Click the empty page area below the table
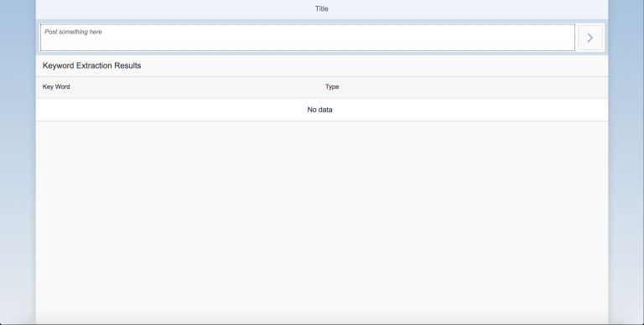This screenshot has width=644, height=325. [x=322, y=222]
